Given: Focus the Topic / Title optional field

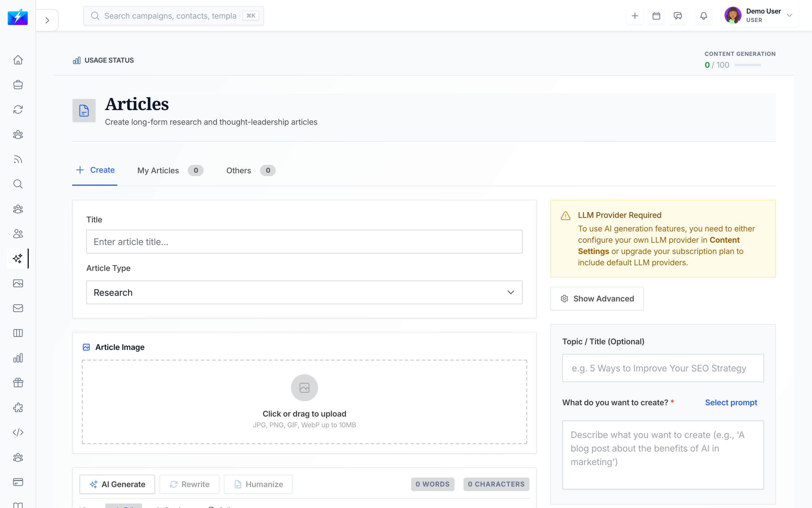Looking at the screenshot, I should click(x=663, y=368).
